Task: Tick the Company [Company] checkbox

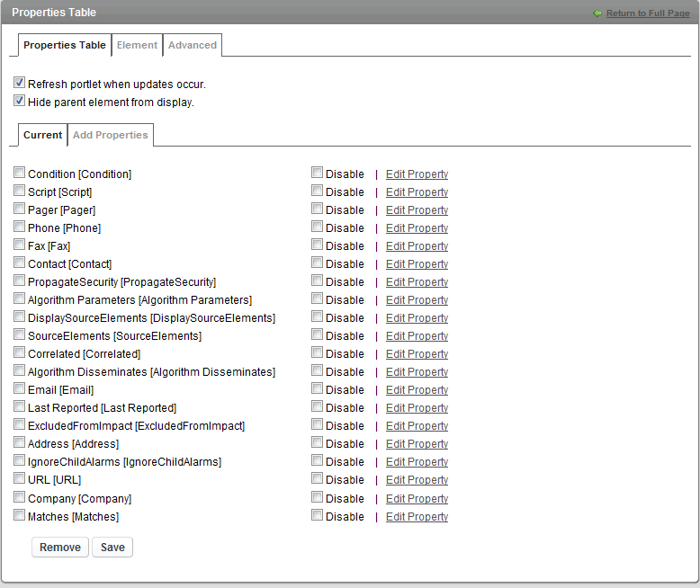Action: coord(19,497)
